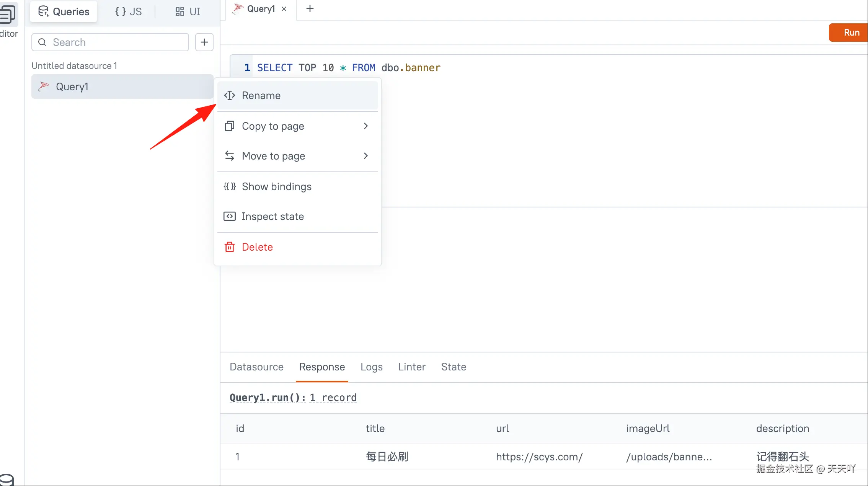868x486 pixels.
Task: Click the Show bindings braces icon
Action: [230, 186]
